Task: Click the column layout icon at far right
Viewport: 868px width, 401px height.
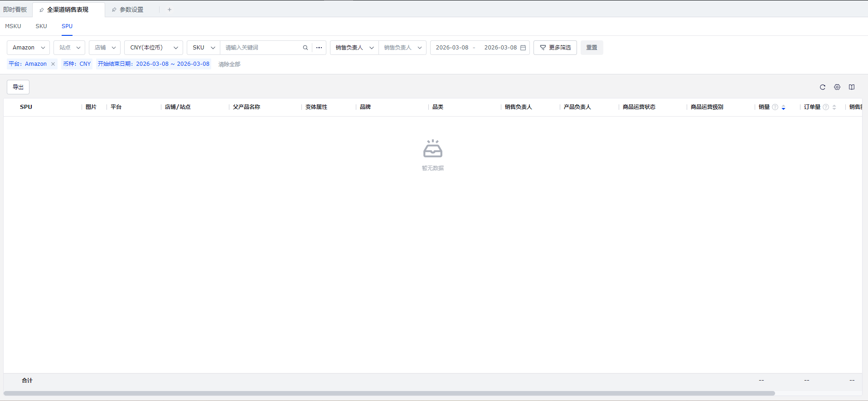Action: tap(852, 87)
